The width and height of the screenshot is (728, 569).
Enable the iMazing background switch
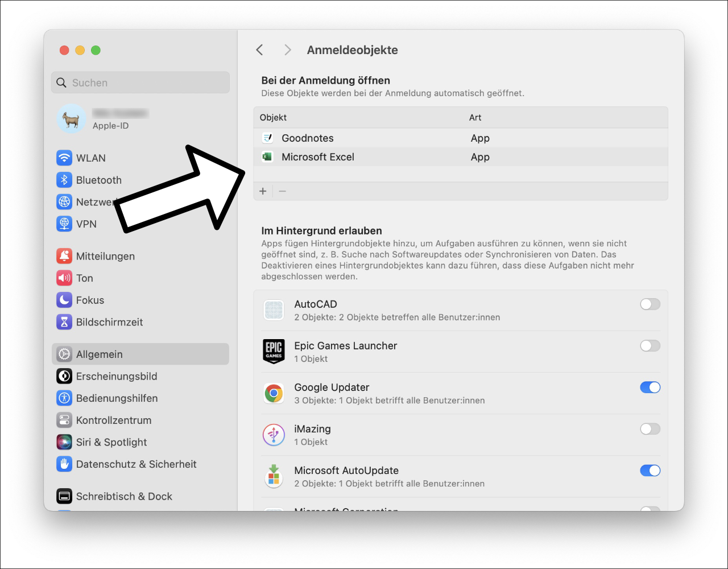click(650, 429)
